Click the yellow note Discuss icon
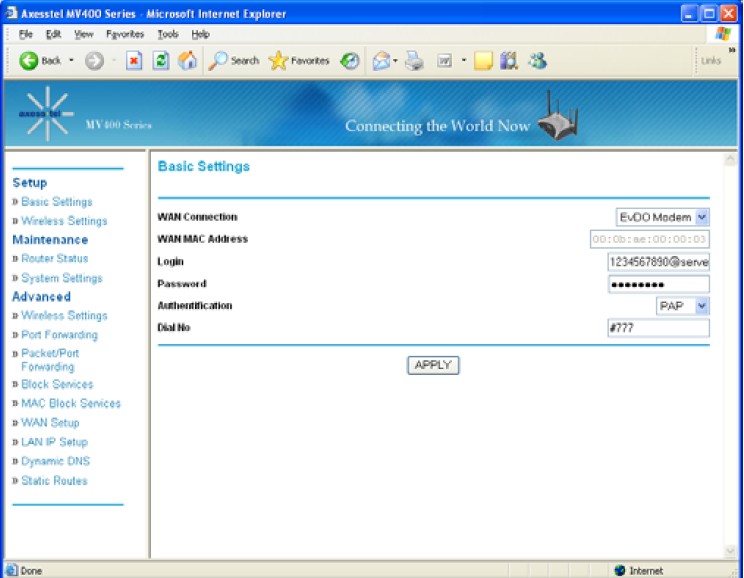This screenshot has height=578, width=744. coord(483,61)
